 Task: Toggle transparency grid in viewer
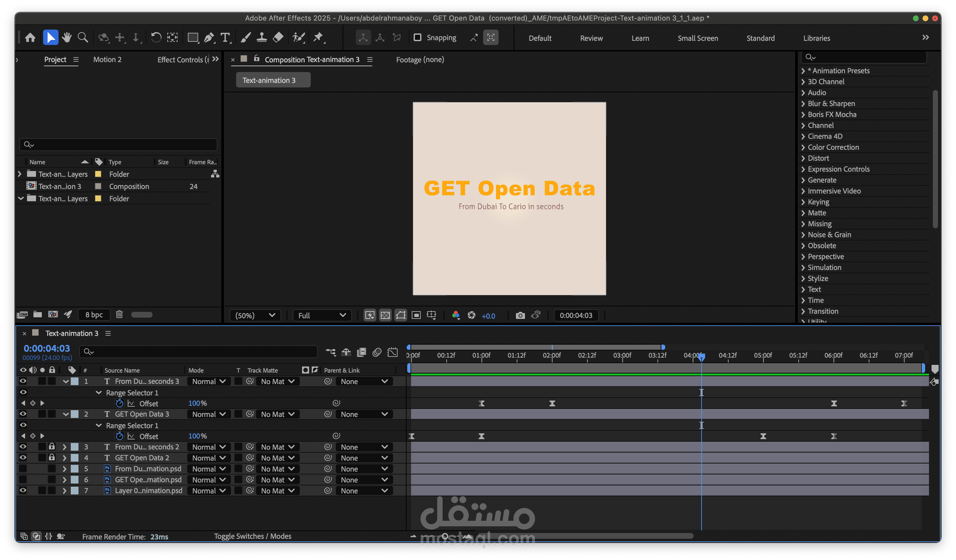tap(385, 315)
